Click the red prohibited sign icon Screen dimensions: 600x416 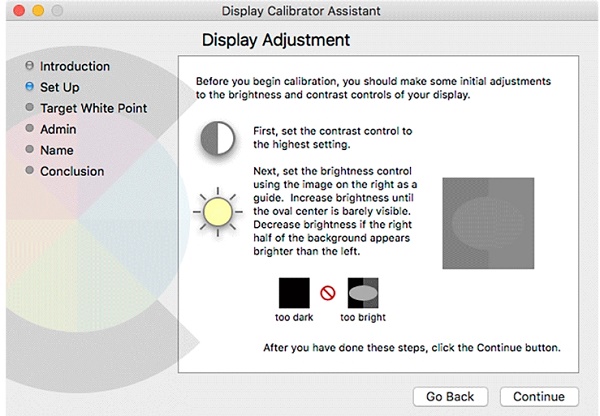coord(328,293)
